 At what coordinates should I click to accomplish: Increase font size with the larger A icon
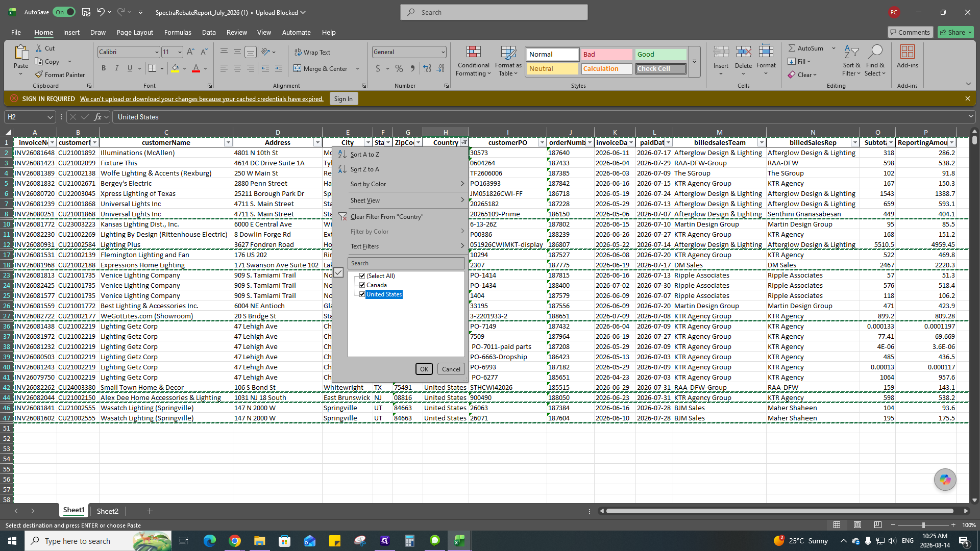(190, 52)
